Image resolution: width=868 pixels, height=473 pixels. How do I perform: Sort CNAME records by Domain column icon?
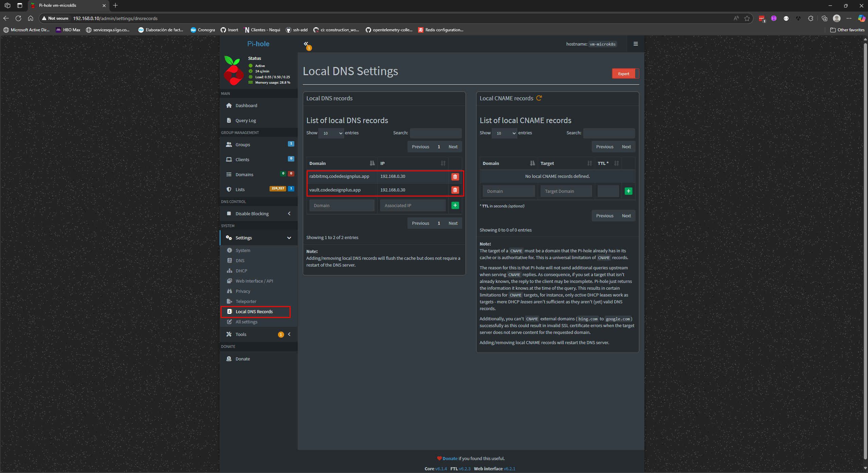coord(532,163)
